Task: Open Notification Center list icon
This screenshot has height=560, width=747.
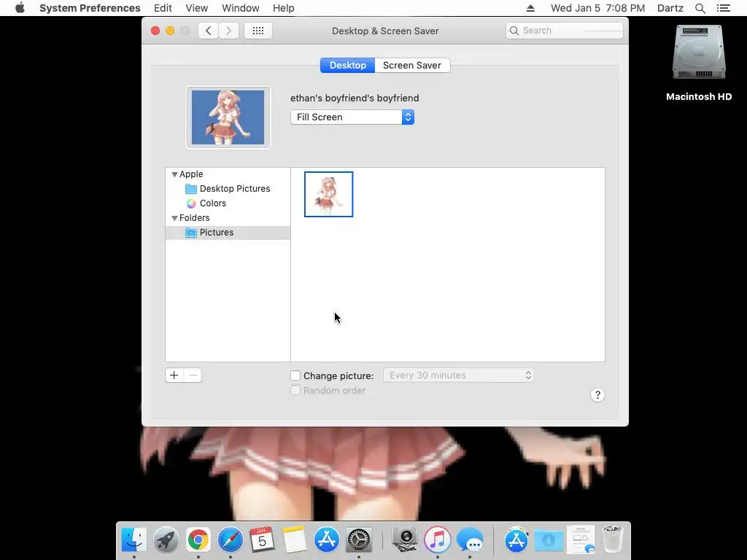Action: (723, 8)
